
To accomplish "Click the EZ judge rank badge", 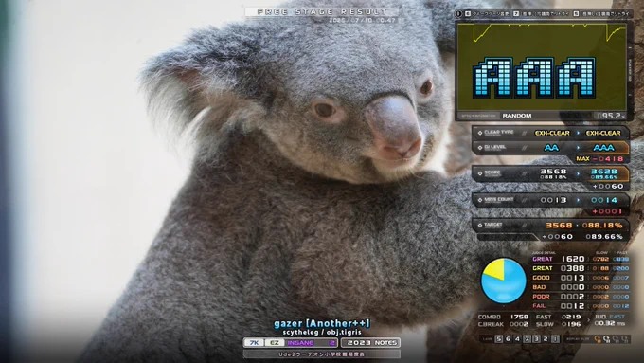I will pyautogui.click(x=275, y=342).
